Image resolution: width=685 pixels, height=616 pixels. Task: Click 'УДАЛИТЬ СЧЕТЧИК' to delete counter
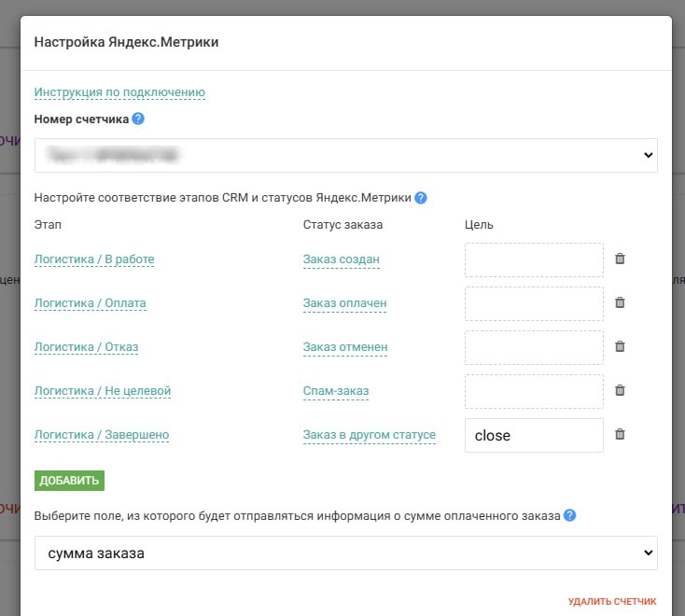pyautogui.click(x=611, y=602)
